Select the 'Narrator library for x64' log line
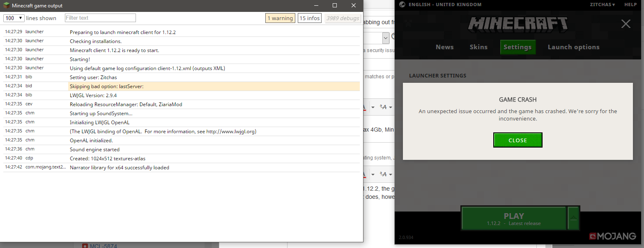This screenshot has width=644, height=248. point(182,167)
